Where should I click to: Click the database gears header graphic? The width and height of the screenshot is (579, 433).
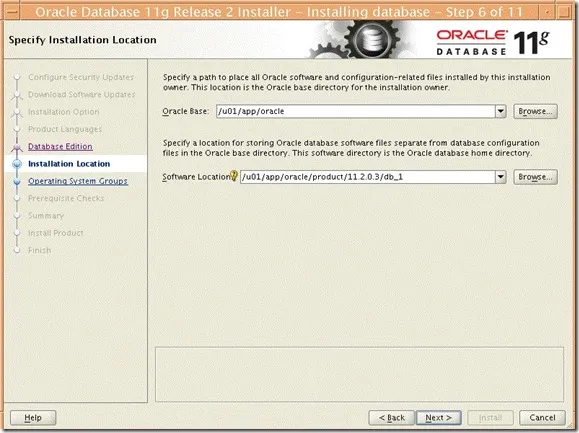point(357,39)
